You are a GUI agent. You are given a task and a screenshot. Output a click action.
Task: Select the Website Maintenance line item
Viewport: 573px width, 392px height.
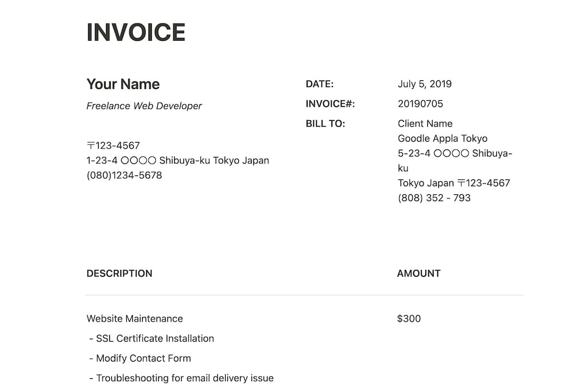pos(135,319)
